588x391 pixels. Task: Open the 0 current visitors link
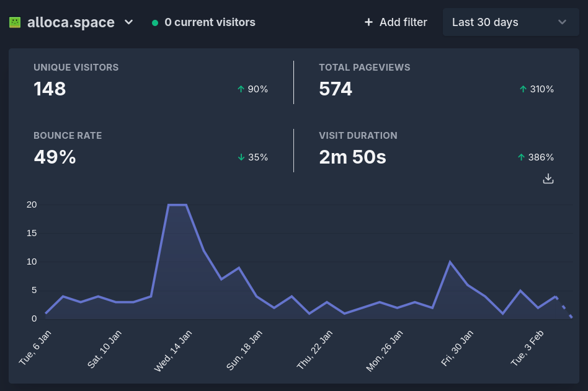coord(210,22)
